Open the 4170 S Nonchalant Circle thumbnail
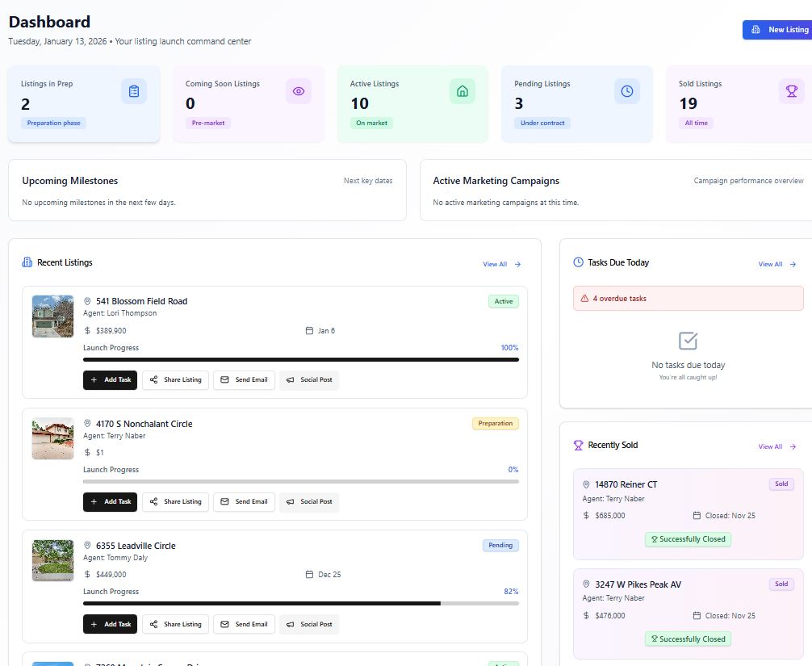 (x=52, y=438)
